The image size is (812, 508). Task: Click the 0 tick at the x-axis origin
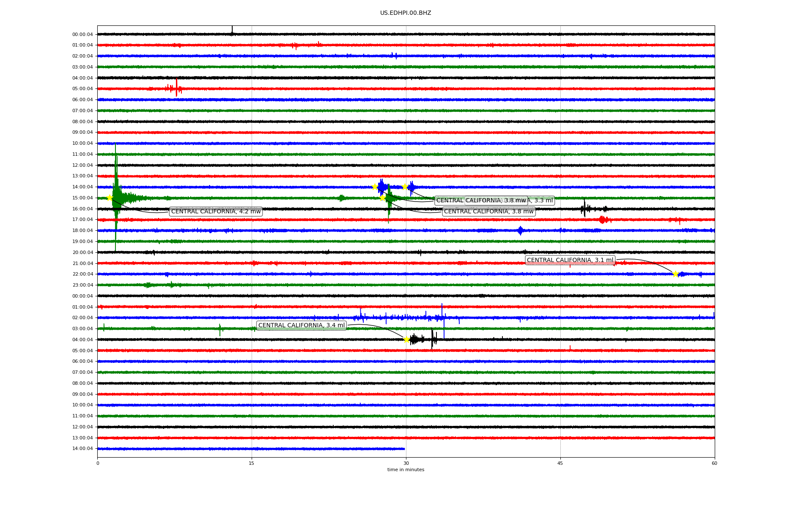[x=98, y=463]
